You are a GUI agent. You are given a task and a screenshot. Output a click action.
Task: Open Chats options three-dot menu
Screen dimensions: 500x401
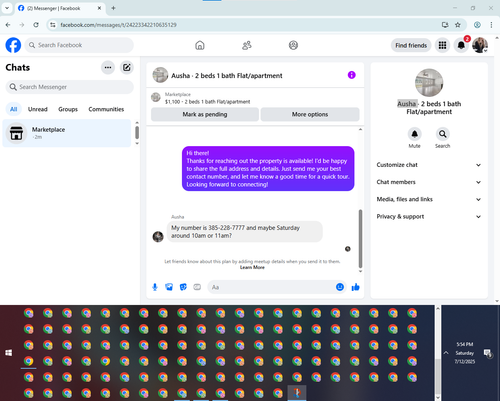(x=108, y=67)
